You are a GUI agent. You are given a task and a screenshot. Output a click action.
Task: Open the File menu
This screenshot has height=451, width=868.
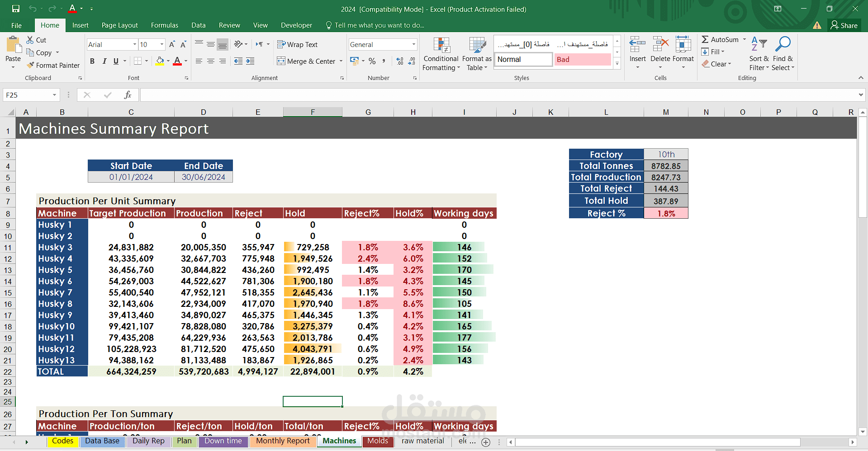tap(17, 25)
